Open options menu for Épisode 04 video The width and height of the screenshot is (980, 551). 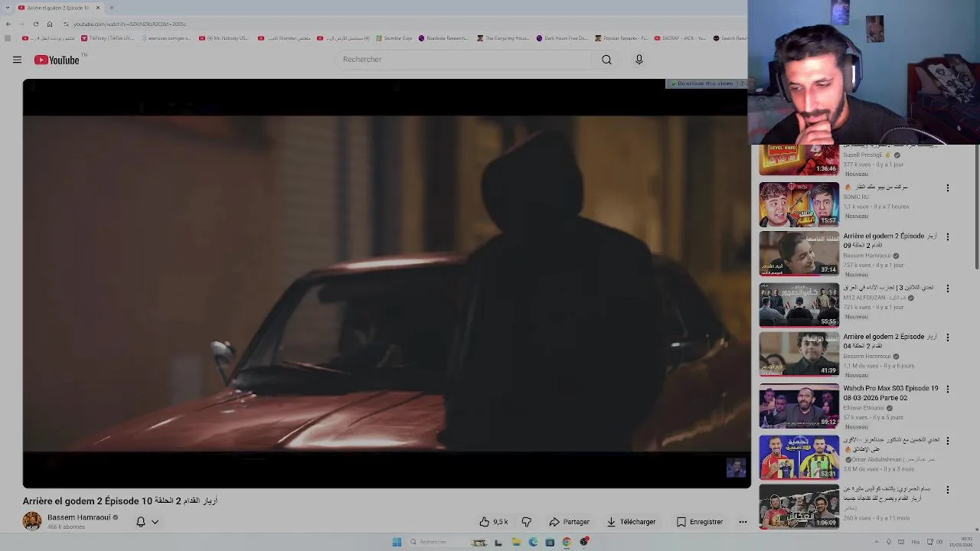947,337
